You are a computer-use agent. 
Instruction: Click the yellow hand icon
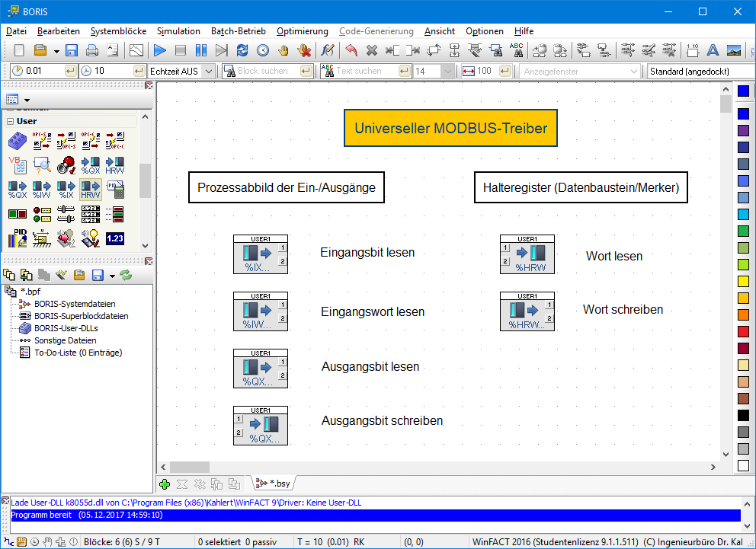(283, 50)
